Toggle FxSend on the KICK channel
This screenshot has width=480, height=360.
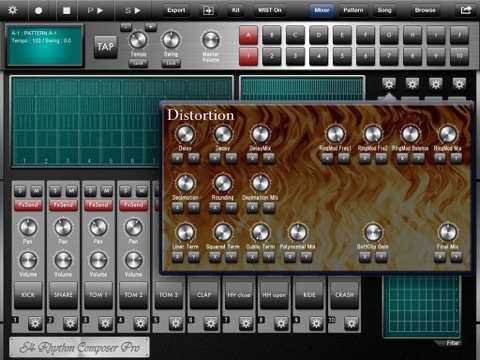pos(28,205)
